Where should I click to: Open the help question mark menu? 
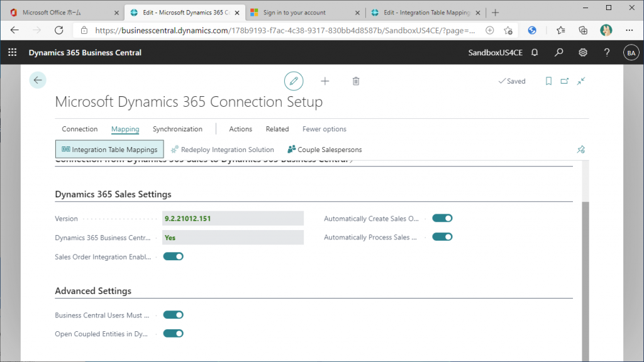(607, 53)
